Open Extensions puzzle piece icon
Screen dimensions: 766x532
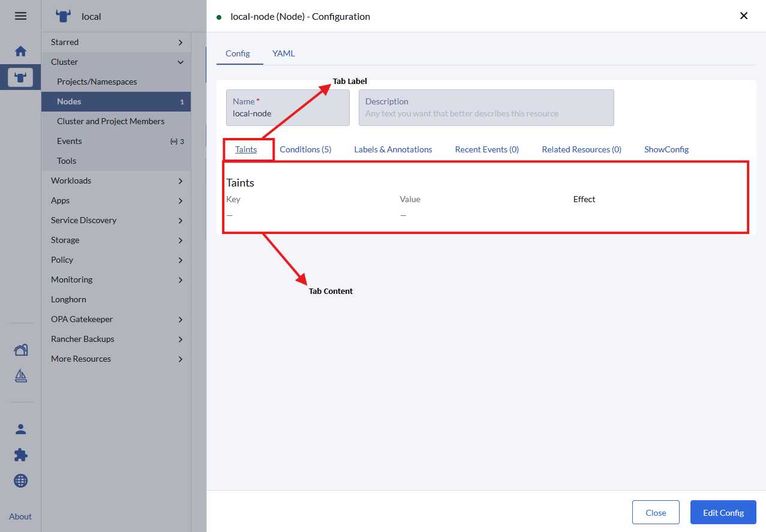point(20,455)
